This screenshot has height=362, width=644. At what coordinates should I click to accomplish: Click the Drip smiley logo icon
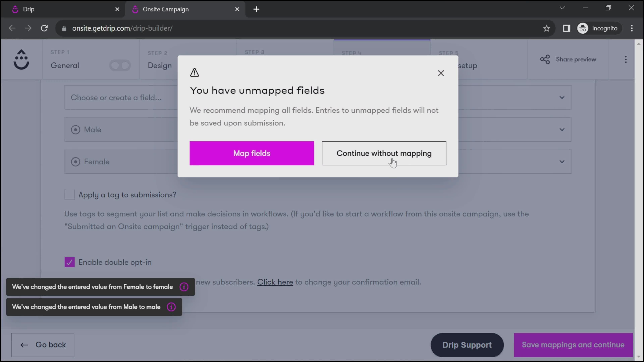(21, 59)
